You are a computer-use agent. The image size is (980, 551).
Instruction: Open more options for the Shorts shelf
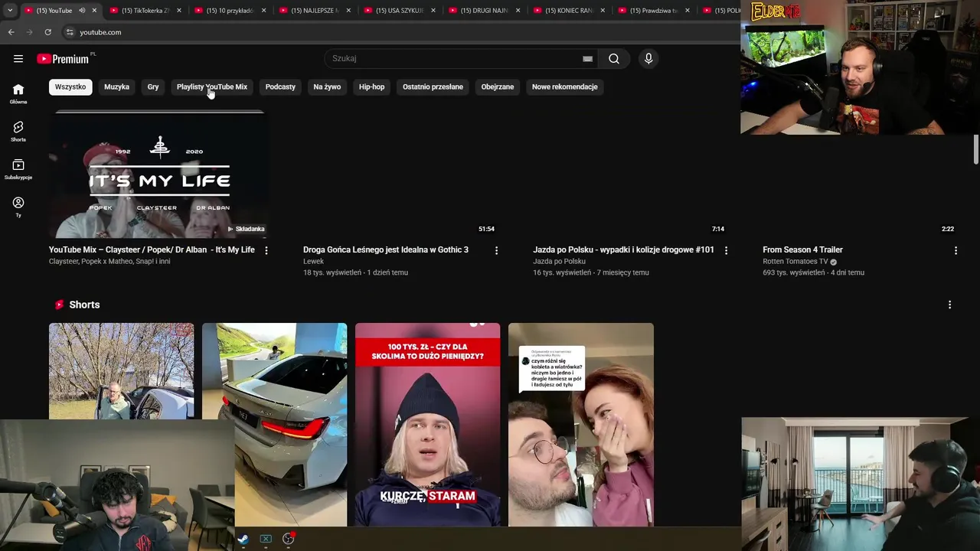coord(949,305)
